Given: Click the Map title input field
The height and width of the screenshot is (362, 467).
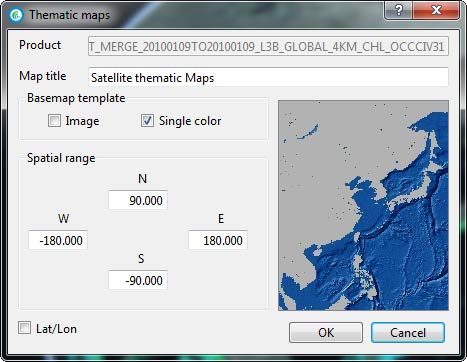Looking at the screenshot, I should click(268, 77).
